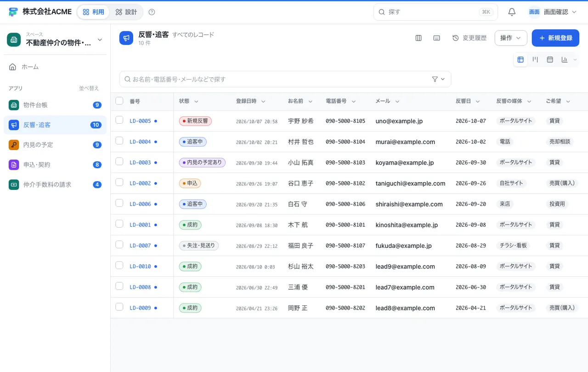
Task: Toggle the select-all checkbox in the table header
Action: click(x=119, y=101)
